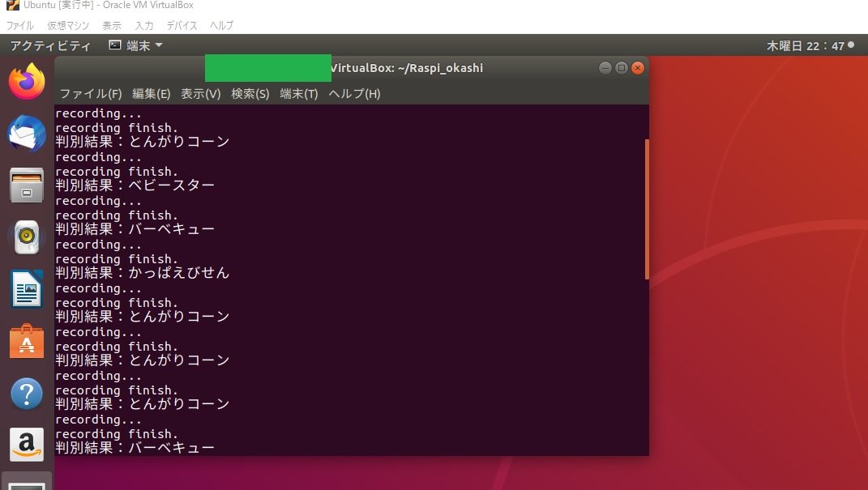Open VirtualBox デバイス menu
Image resolution: width=868 pixels, height=490 pixels.
[182, 25]
